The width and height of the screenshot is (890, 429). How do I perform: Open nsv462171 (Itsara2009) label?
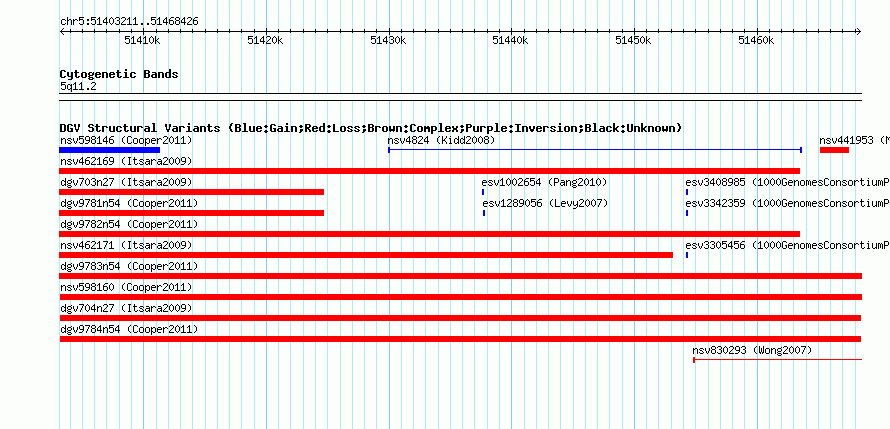click(126, 245)
